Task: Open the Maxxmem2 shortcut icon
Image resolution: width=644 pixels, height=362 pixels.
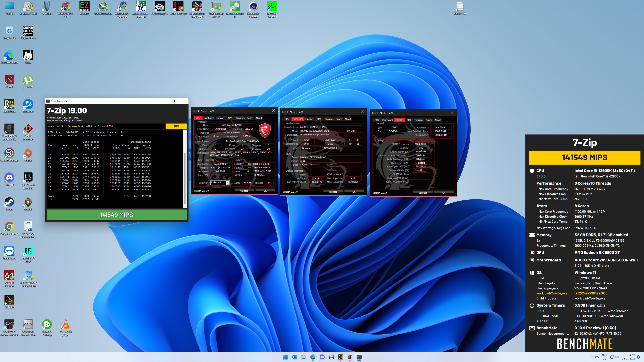Action: (122, 10)
